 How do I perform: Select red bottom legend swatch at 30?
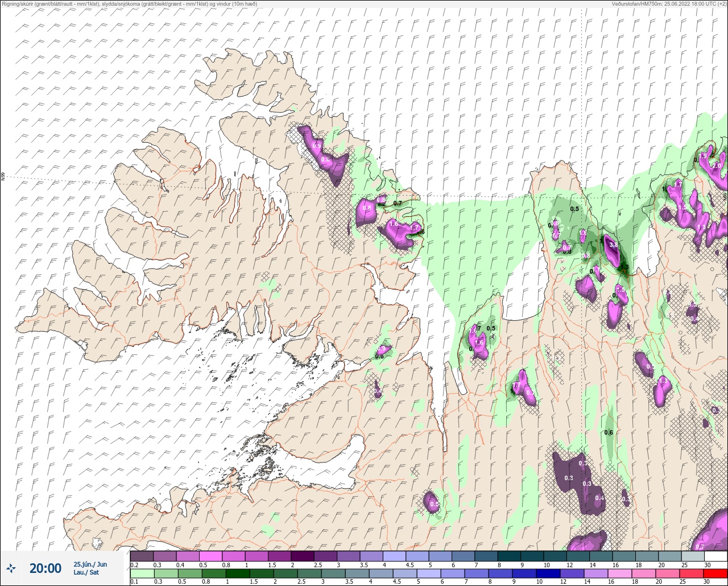[716, 574]
